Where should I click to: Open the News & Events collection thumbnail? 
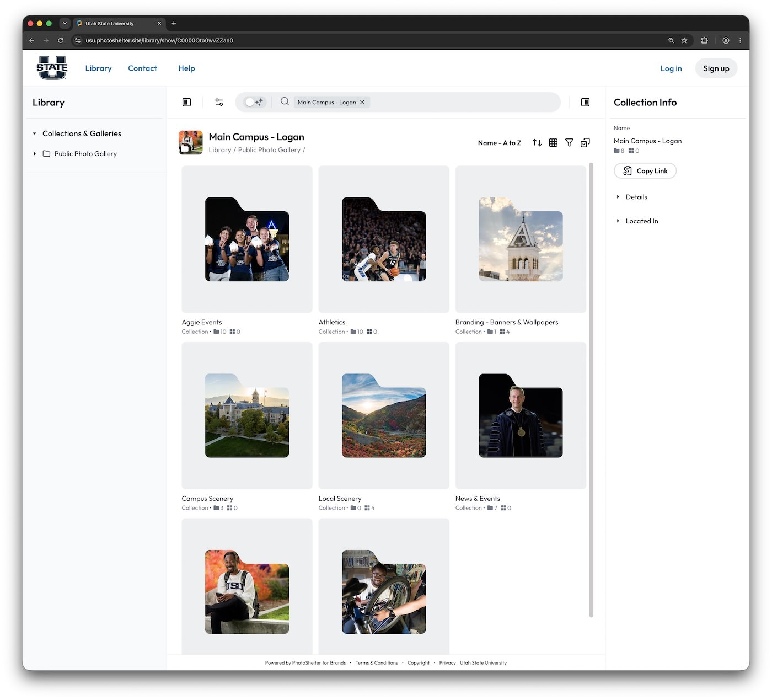pyautogui.click(x=521, y=415)
